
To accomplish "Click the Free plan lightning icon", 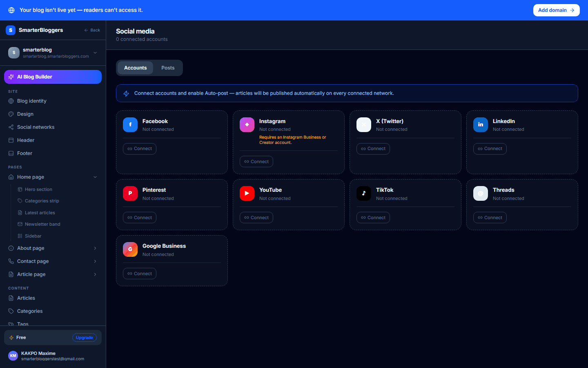I will [11, 338].
